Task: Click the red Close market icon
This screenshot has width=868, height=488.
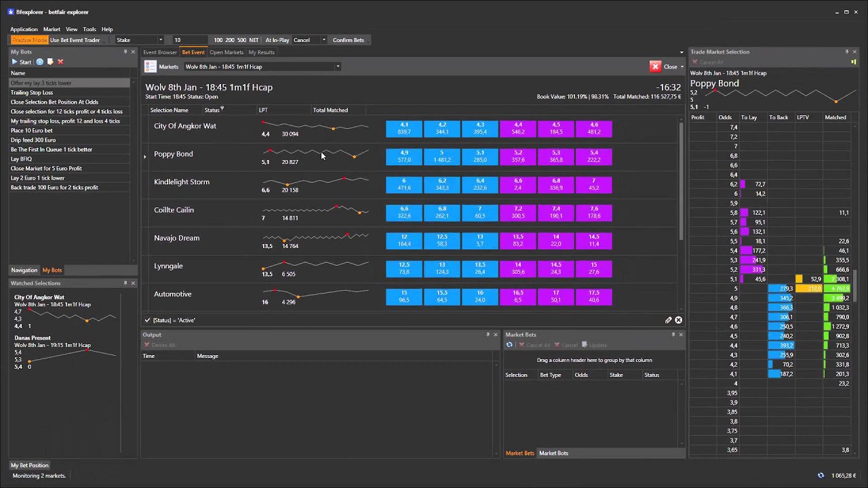Action: pos(655,66)
